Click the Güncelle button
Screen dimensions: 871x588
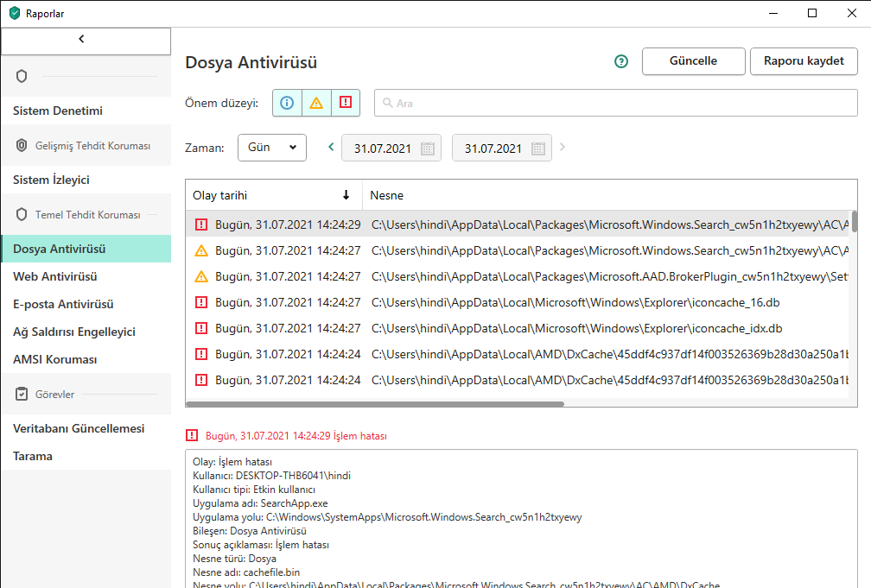click(x=693, y=61)
